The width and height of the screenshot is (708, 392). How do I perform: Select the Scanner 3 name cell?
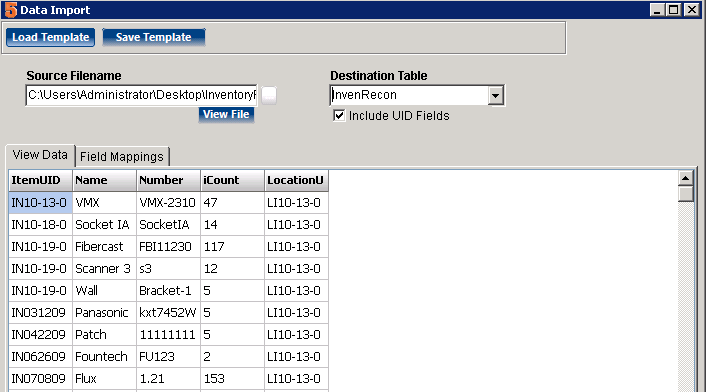(104, 269)
